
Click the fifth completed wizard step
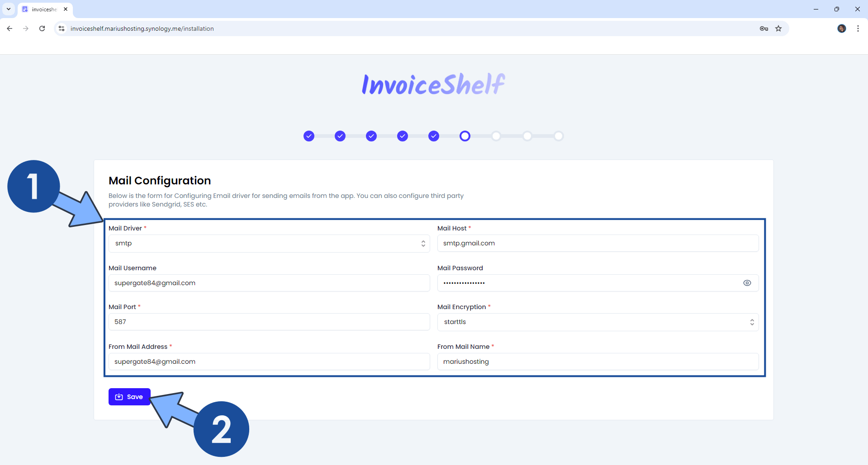434,136
